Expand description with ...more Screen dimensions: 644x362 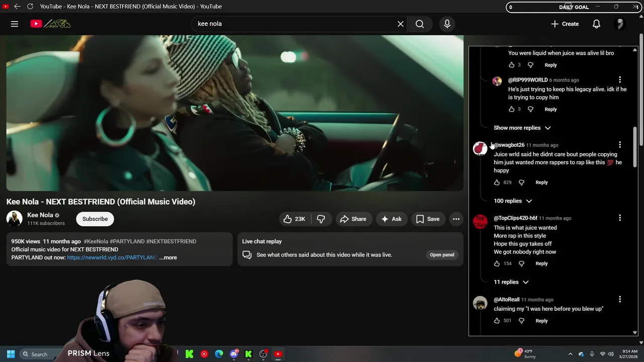point(168,257)
